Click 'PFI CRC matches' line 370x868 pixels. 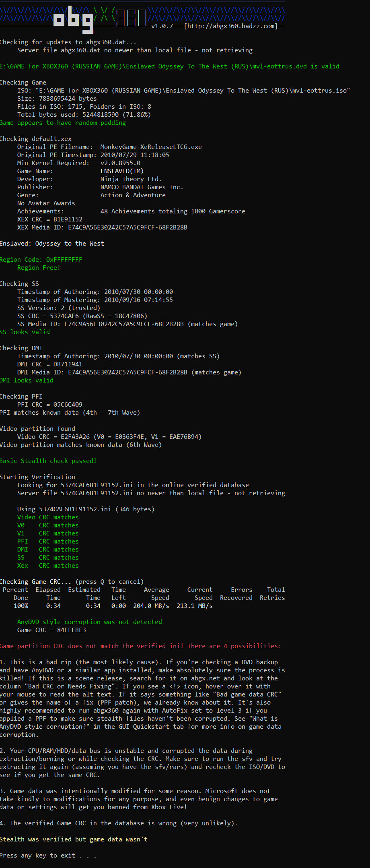(x=48, y=541)
